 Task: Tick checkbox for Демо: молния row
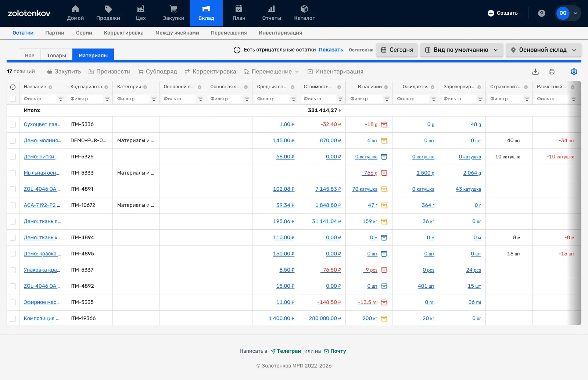13,141
